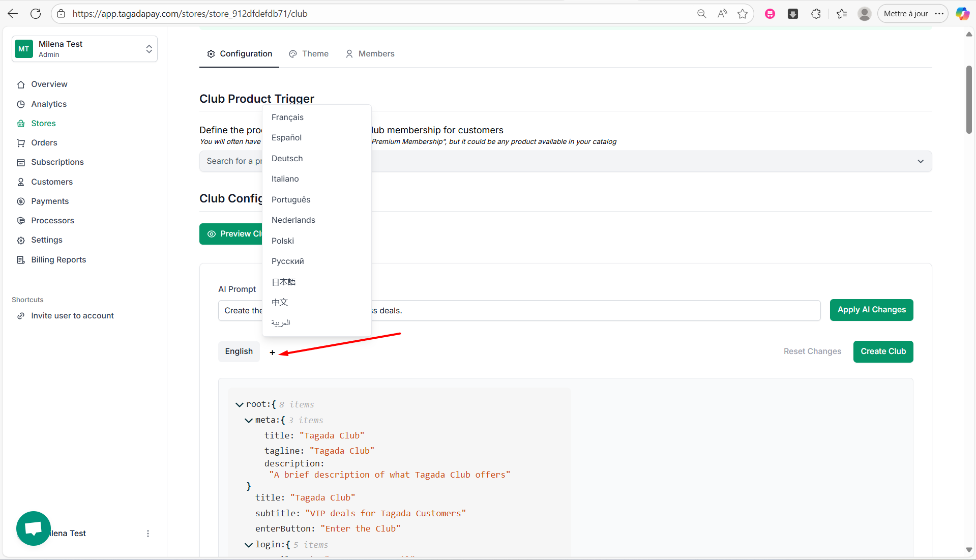Select Português from language list
Screen dimensions: 976x560
[x=316, y=200]
